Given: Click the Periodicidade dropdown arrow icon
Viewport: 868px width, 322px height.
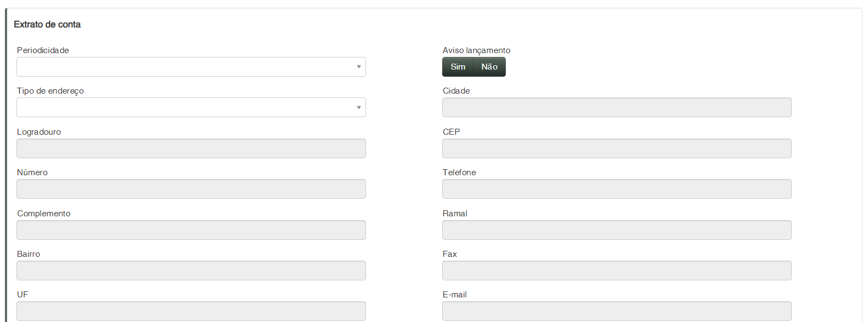Looking at the screenshot, I should click(359, 67).
